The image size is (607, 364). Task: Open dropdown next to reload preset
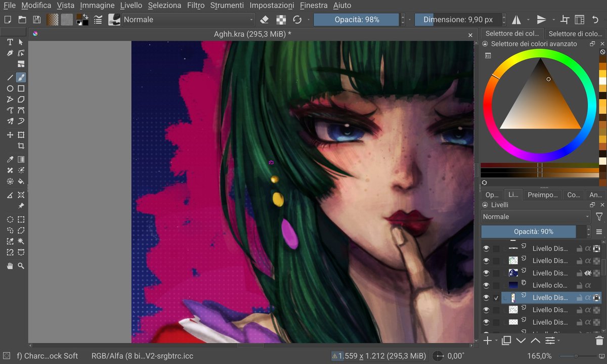(309, 20)
